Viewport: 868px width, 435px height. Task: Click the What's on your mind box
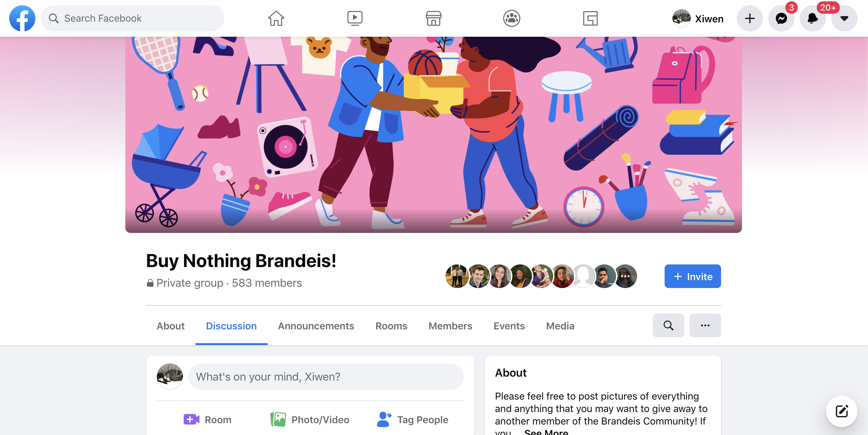tap(325, 376)
